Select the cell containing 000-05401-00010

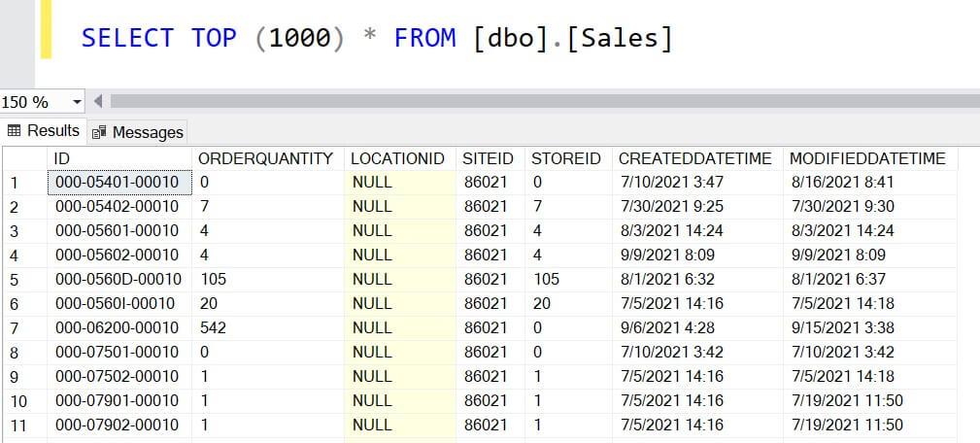point(118,183)
